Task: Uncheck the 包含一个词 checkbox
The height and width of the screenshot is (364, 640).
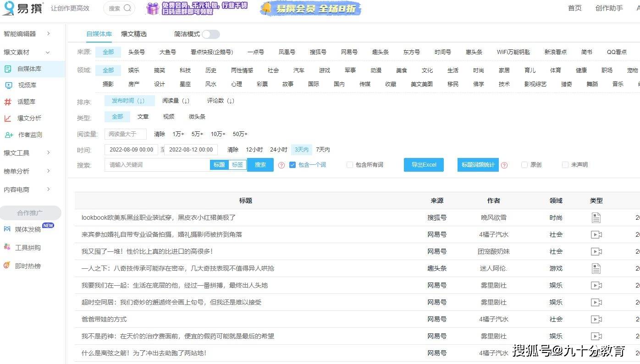Action: click(x=292, y=165)
